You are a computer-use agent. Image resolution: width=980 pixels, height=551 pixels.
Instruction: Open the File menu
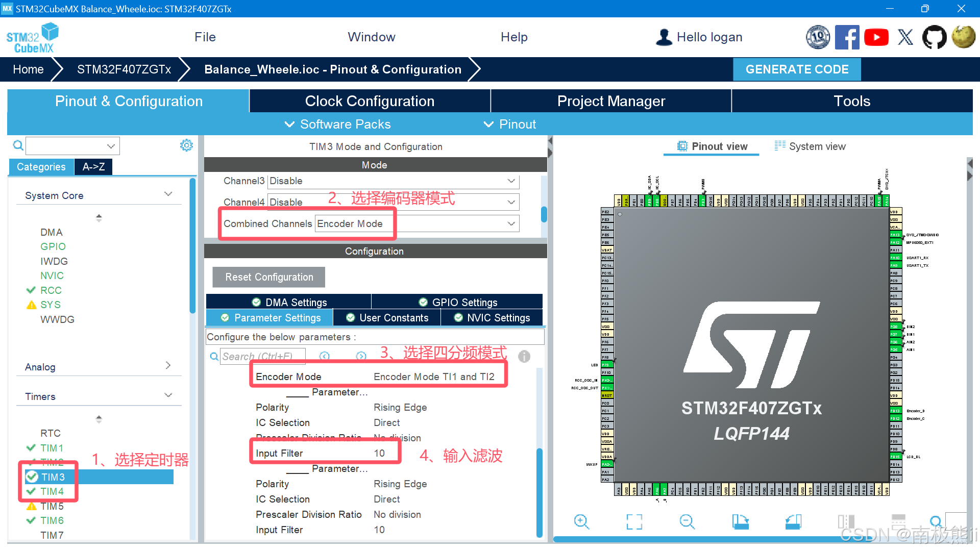[x=205, y=37]
